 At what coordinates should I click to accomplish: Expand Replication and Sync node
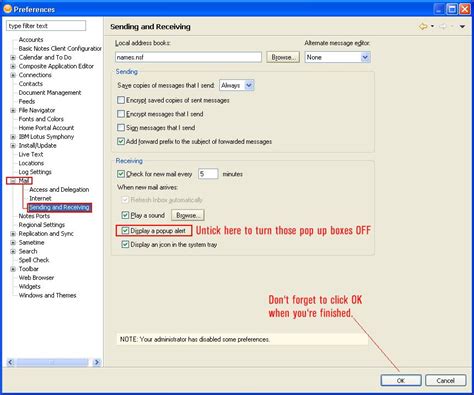coord(13,234)
